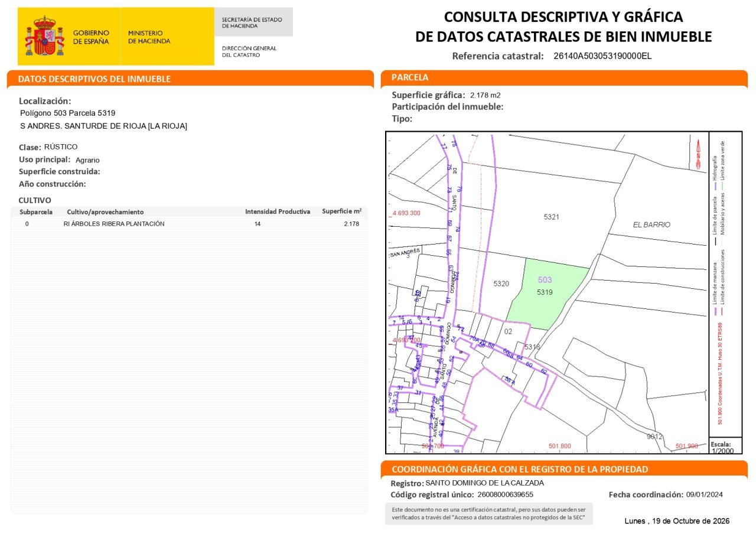Click productive intensity value 14
The height and width of the screenshot is (534, 756).
[257, 224]
